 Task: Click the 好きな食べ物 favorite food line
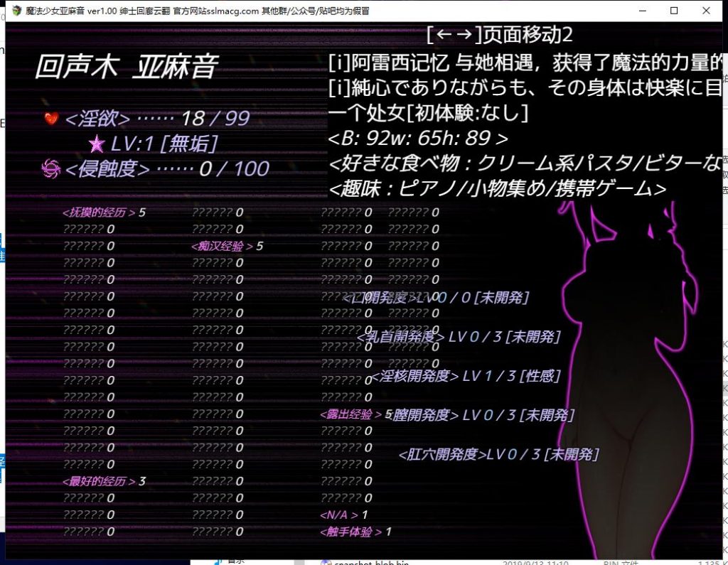click(x=526, y=164)
